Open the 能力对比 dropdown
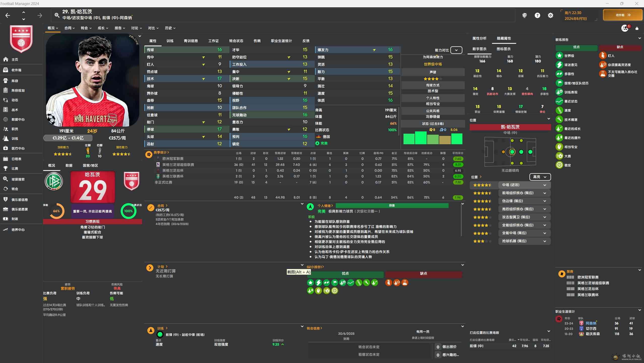Image resolution: width=644 pixels, height=363 pixels. pyautogui.click(x=456, y=50)
